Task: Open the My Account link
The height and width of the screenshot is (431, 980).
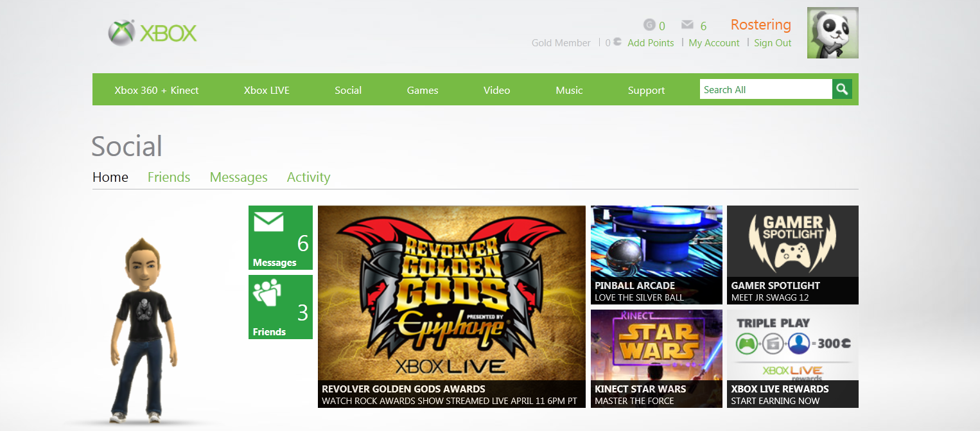Action: click(x=714, y=43)
